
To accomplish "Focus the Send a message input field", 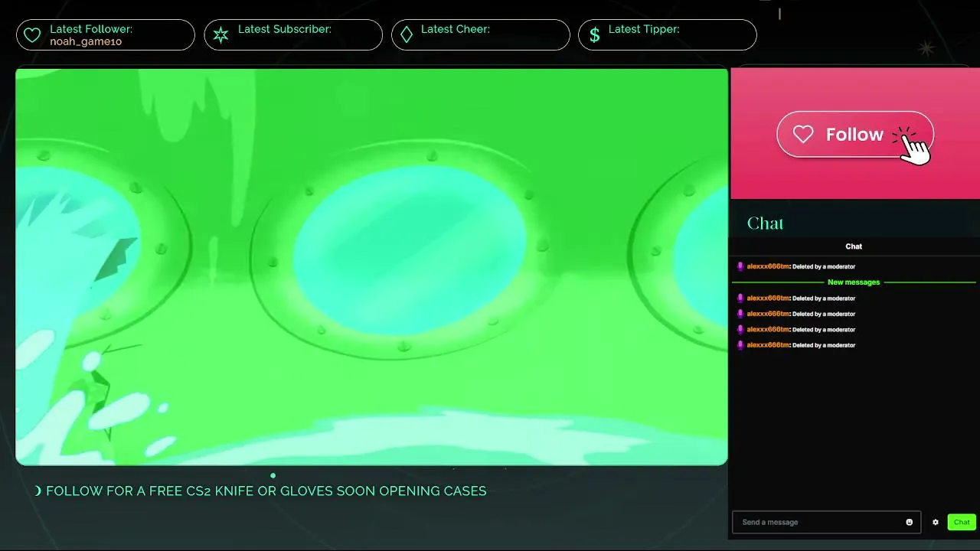I will click(x=826, y=522).
